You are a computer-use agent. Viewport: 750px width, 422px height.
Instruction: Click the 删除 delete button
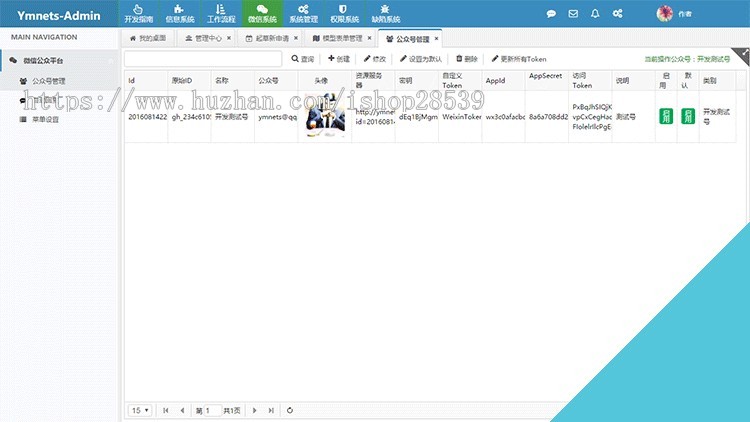[466, 59]
